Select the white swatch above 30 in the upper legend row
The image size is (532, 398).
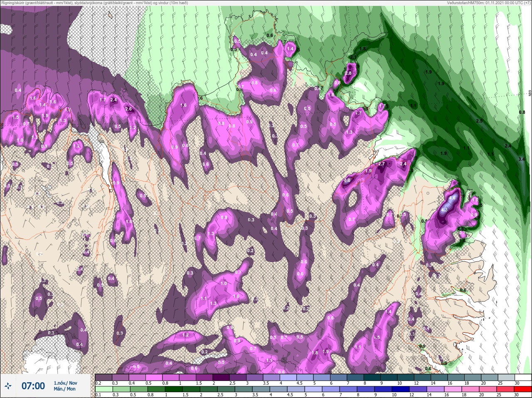[x=523, y=377]
